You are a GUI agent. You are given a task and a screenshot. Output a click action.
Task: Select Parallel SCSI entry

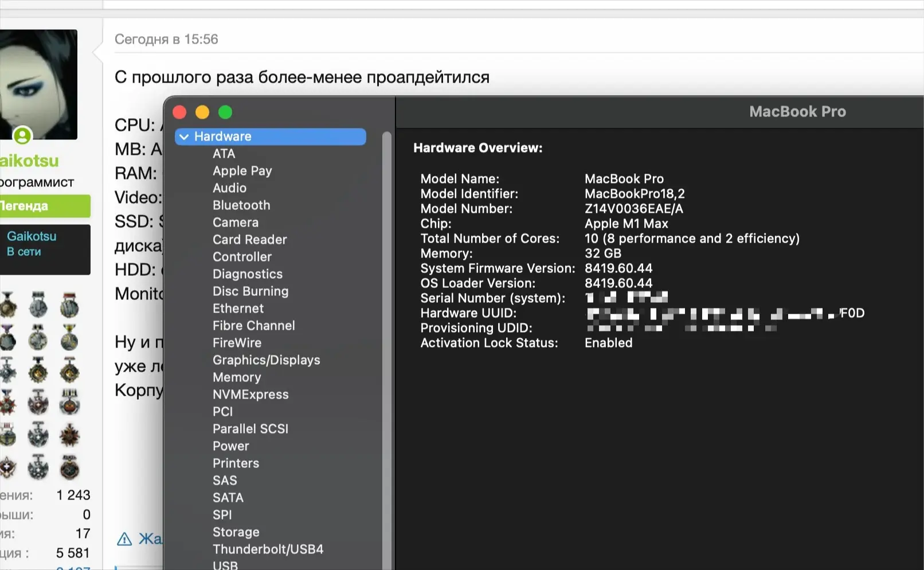[250, 429]
